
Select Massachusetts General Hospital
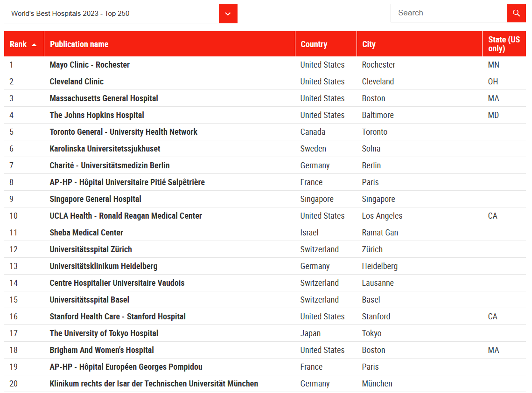click(x=104, y=98)
